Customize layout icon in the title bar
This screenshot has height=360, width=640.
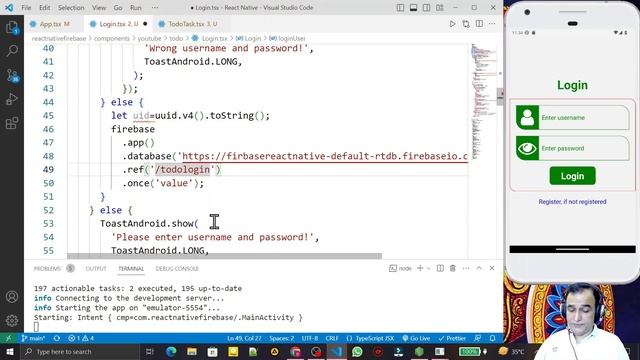click(440, 8)
